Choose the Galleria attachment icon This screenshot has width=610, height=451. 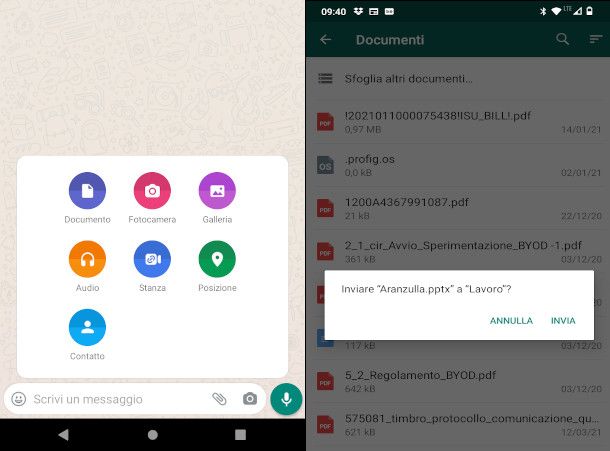pyautogui.click(x=217, y=191)
